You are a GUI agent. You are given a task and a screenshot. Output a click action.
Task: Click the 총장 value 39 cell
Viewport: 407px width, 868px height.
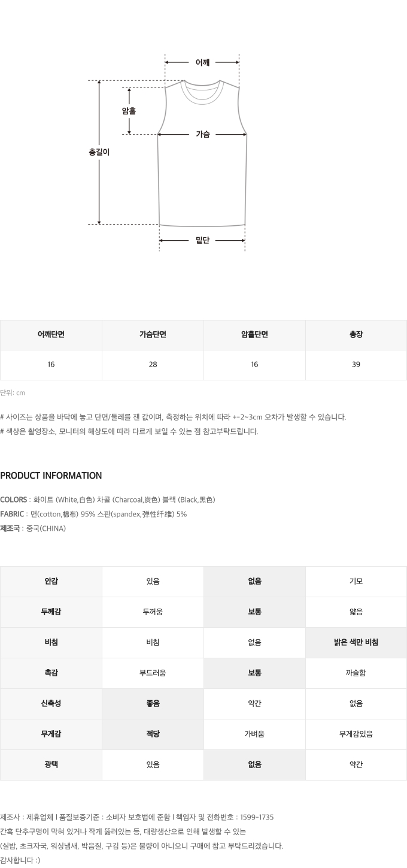tap(356, 365)
